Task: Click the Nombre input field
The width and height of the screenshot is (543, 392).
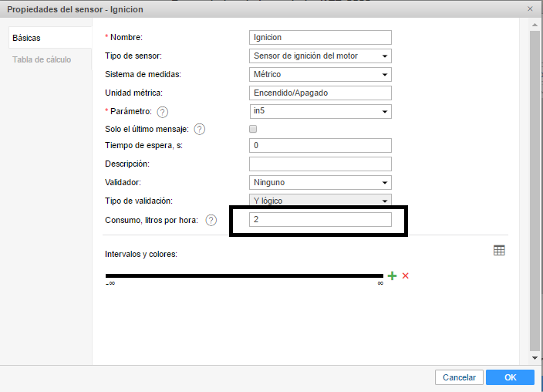Action: coord(320,37)
